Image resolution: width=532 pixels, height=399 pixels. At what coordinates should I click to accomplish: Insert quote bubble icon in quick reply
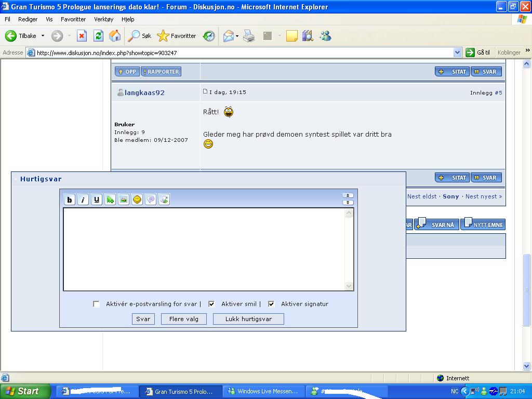click(151, 199)
